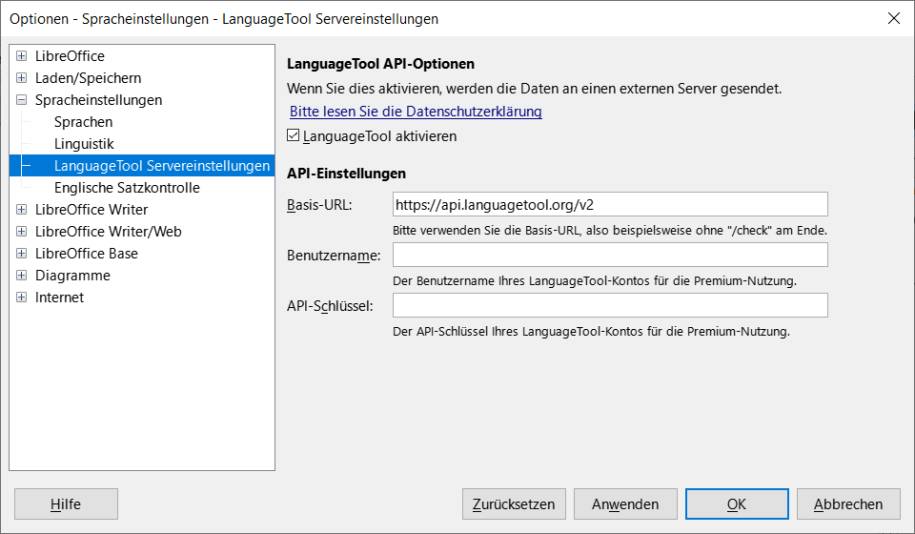915x534 pixels.
Task: Select the Spracheinstellungen label
Action: [x=98, y=100]
